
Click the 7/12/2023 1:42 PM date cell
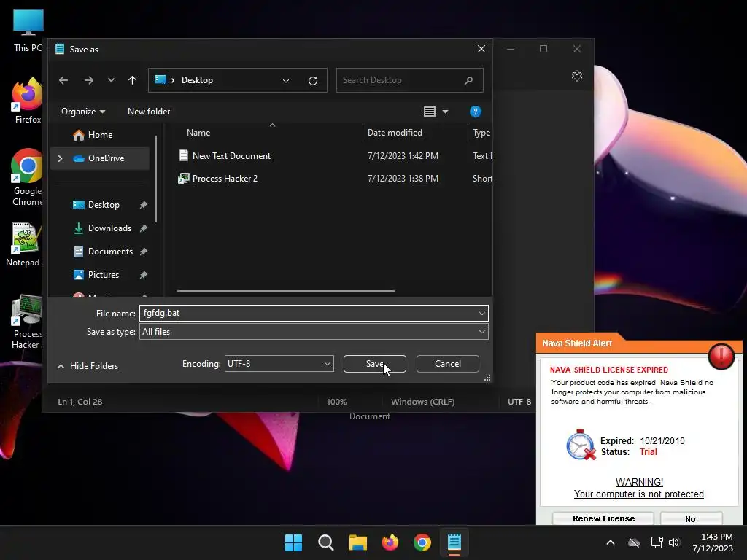click(x=403, y=156)
